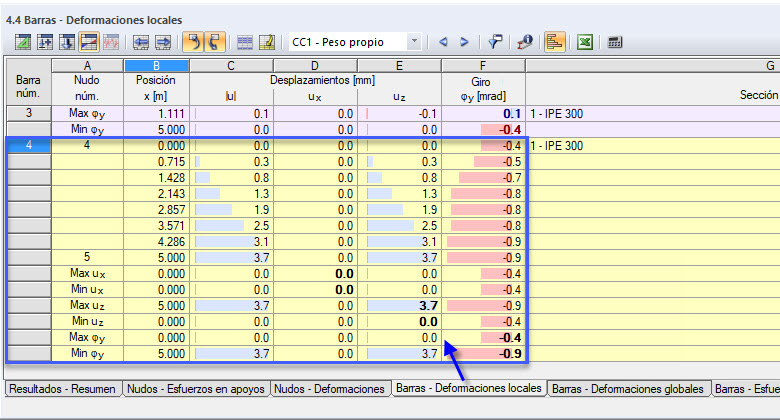Click bold uz value 3.7 in Max uz row
The image size is (780, 420).
click(x=399, y=306)
